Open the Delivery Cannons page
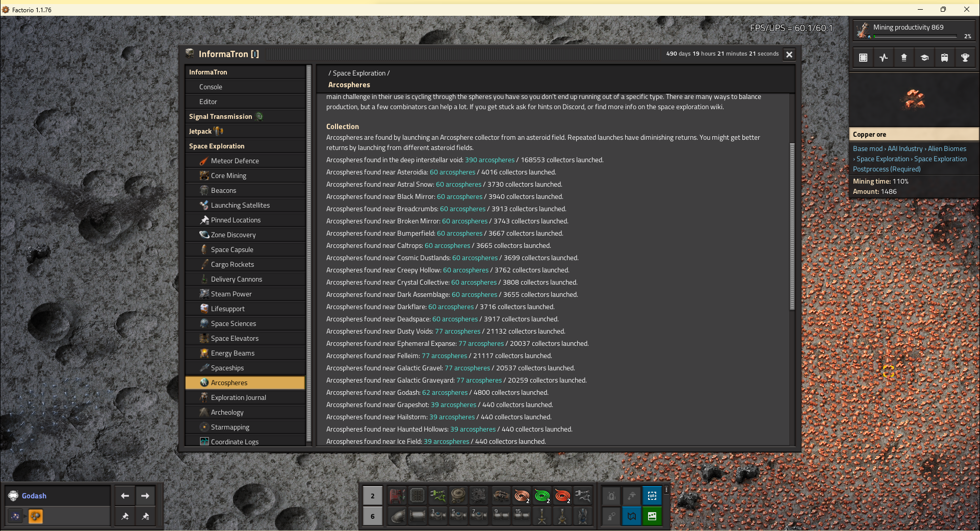This screenshot has width=980, height=531. (245, 279)
